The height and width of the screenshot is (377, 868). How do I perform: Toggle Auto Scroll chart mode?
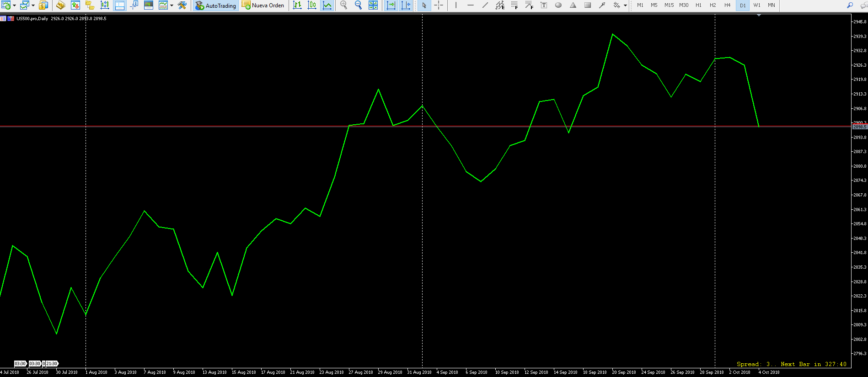[391, 5]
